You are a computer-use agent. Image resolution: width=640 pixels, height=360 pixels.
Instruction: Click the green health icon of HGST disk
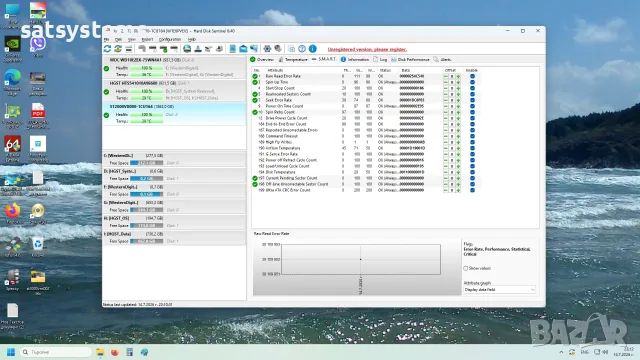pyautogui.click(x=107, y=92)
